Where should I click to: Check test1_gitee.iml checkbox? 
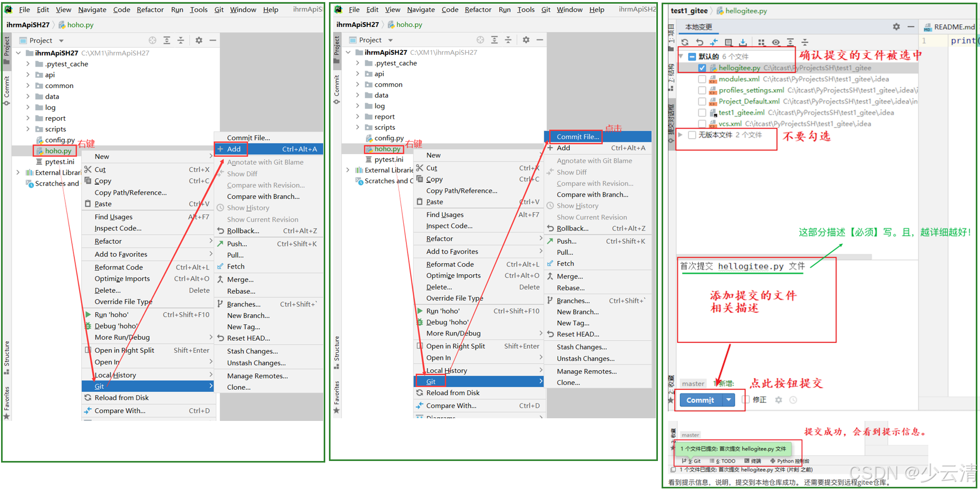click(x=702, y=112)
